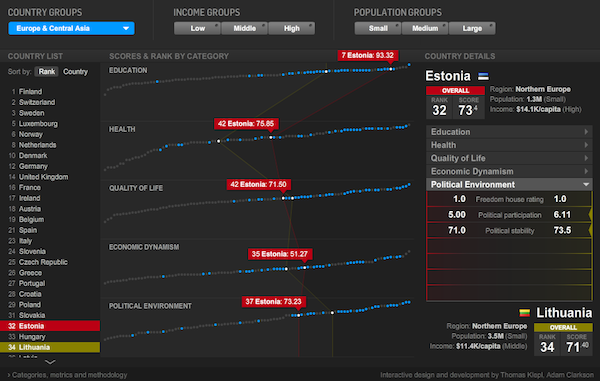This screenshot has height=381, width=600.
Task: Toggle the Large population group filter
Action: pos(472,28)
